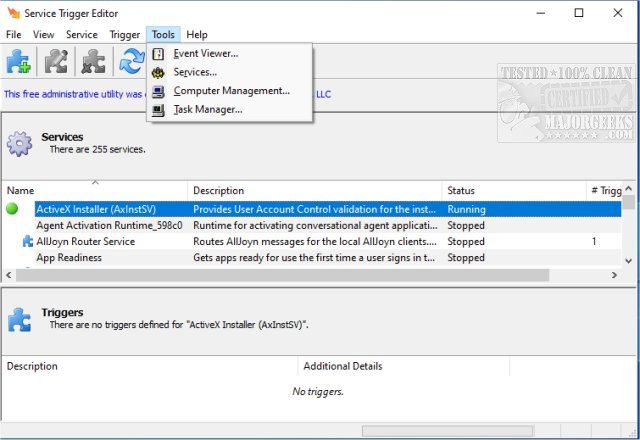Launch Services from the Tools menu
Image resolution: width=640 pixels, height=440 pixels.
pyautogui.click(x=194, y=72)
